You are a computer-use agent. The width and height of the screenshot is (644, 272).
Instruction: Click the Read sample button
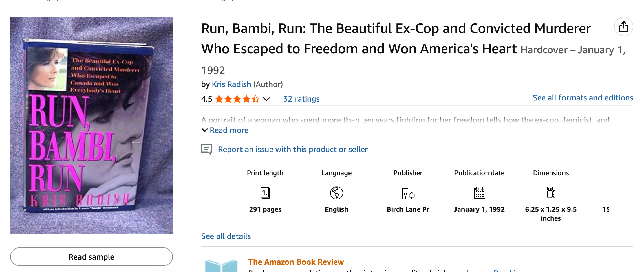coord(91,257)
